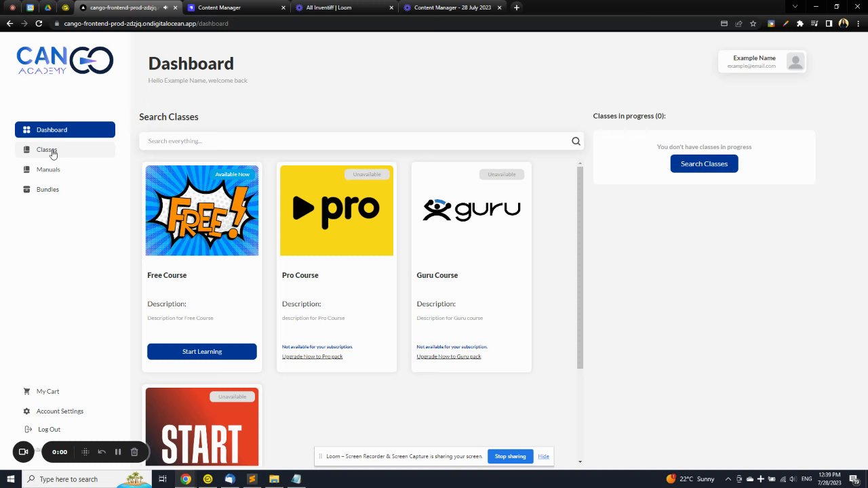Image resolution: width=868 pixels, height=488 pixels.
Task: Click the My Cart shopping cart icon
Action: [x=26, y=391]
